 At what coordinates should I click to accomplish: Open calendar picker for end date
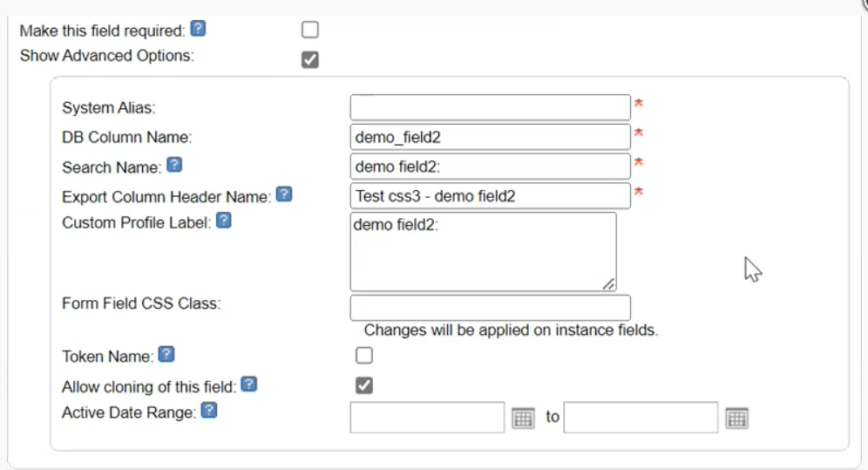pos(736,418)
